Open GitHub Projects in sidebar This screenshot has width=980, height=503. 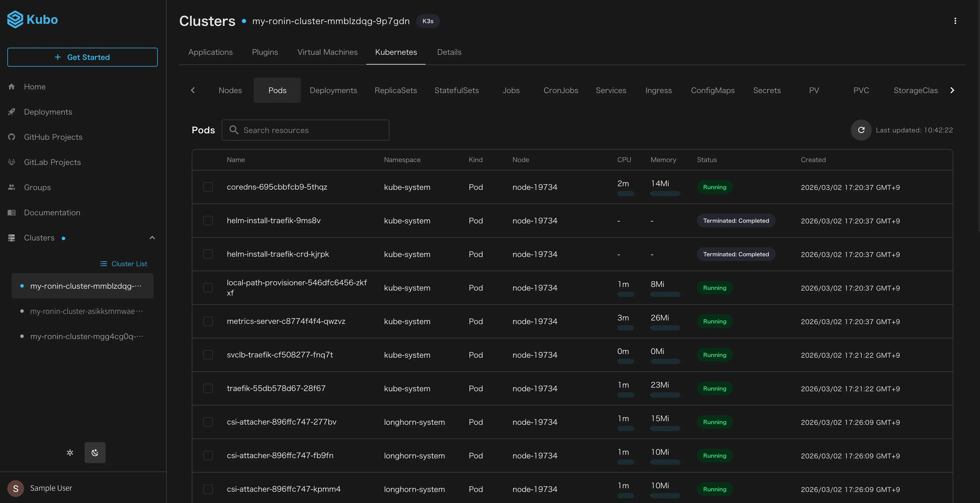(x=53, y=137)
